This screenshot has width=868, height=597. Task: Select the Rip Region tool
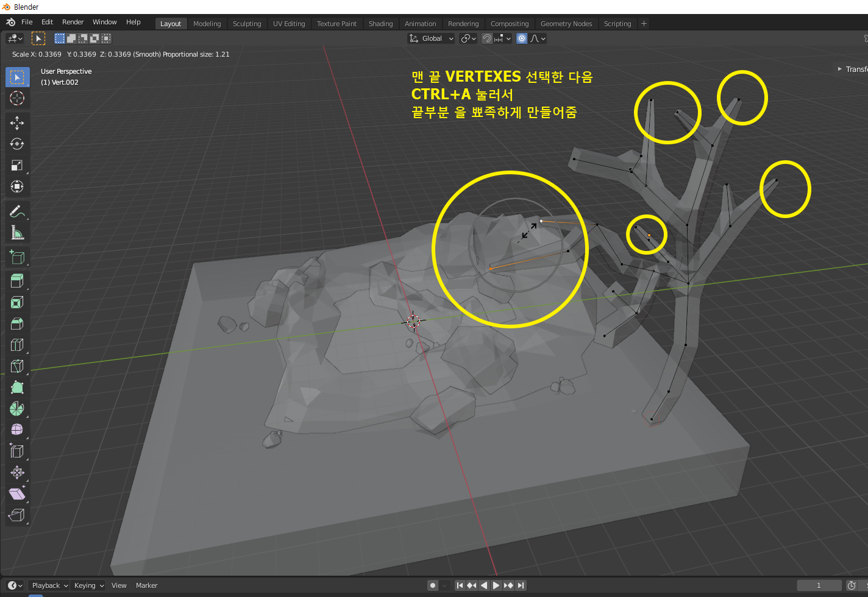click(17, 515)
